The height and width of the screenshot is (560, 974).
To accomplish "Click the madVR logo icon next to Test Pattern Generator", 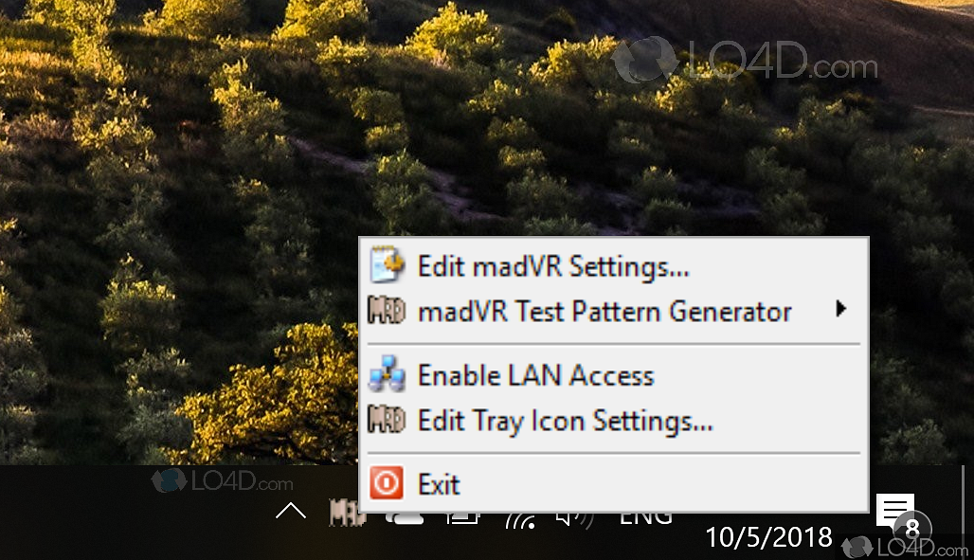I will point(387,310).
